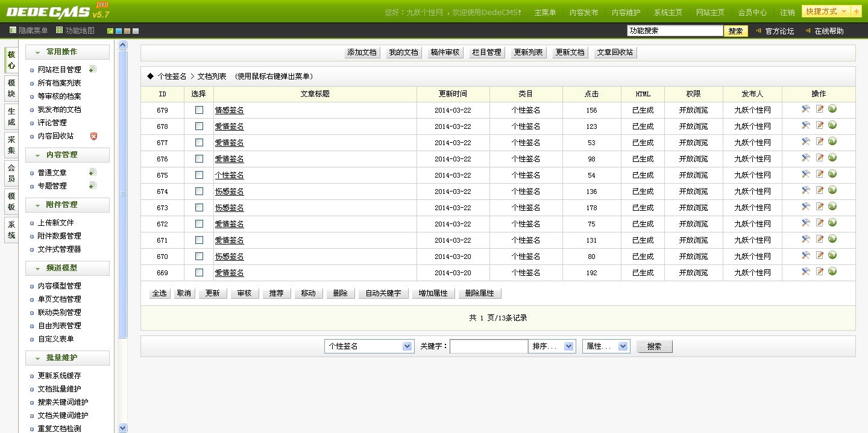Switch to the 模块 side tab
Image resolution: width=868 pixels, height=433 pixels.
coord(11,89)
